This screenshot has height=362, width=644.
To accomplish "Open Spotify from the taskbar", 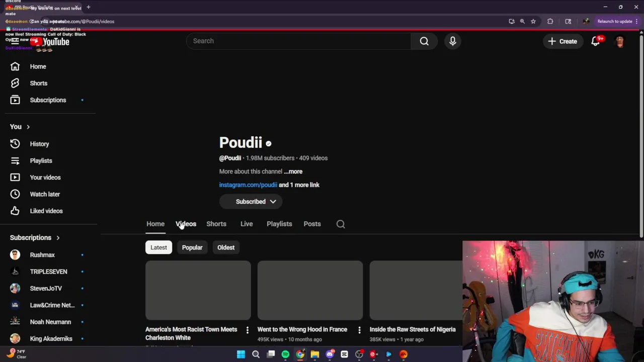I will (x=285, y=354).
